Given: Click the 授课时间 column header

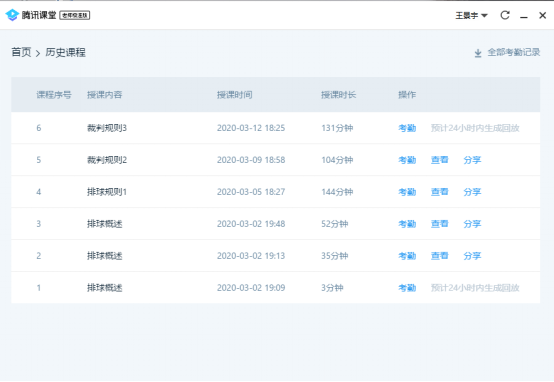Looking at the screenshot, I should click(x=235, y=95).
